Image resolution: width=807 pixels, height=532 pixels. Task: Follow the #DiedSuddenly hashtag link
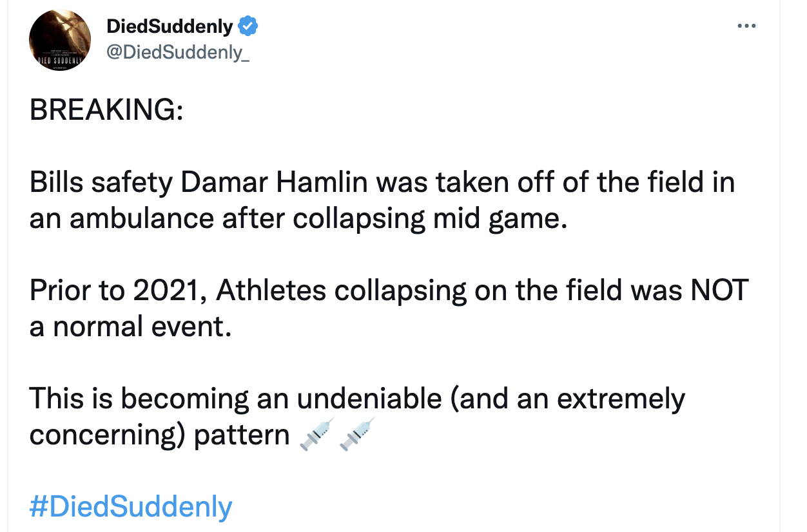(x=131, y=506)
